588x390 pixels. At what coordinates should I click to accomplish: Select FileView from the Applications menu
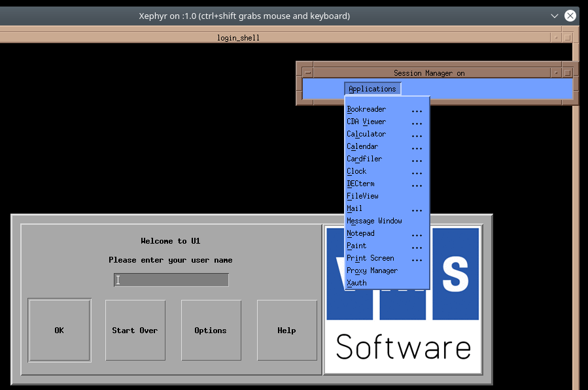[x=362, y=196]
